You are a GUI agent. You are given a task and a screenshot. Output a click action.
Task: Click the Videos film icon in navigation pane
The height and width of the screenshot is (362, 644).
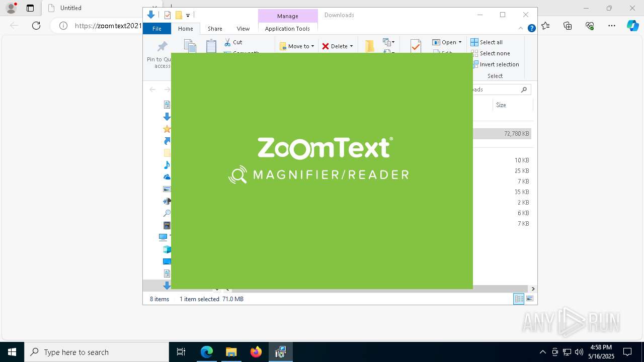pos(167,226)
